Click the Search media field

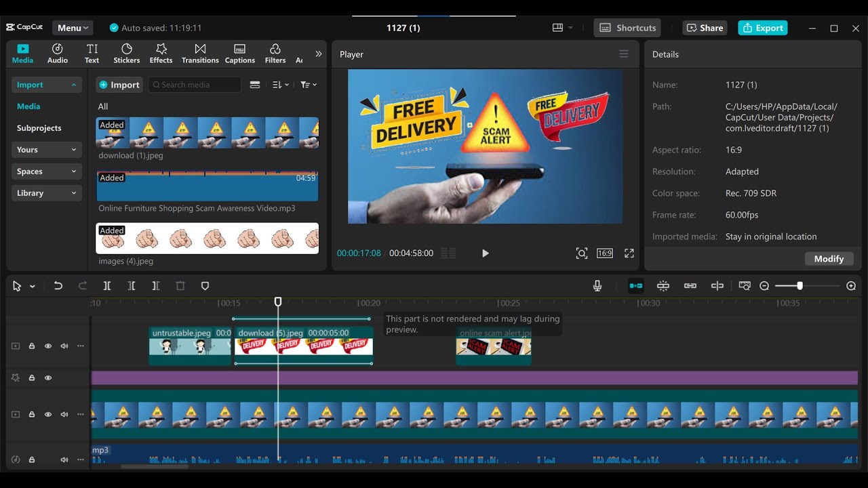(195, 85)
